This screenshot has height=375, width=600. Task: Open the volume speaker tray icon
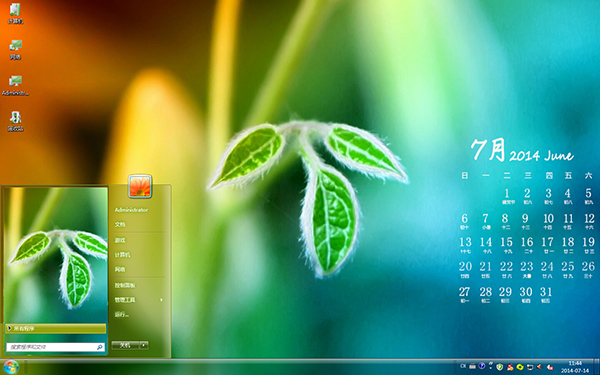[539, 367]
